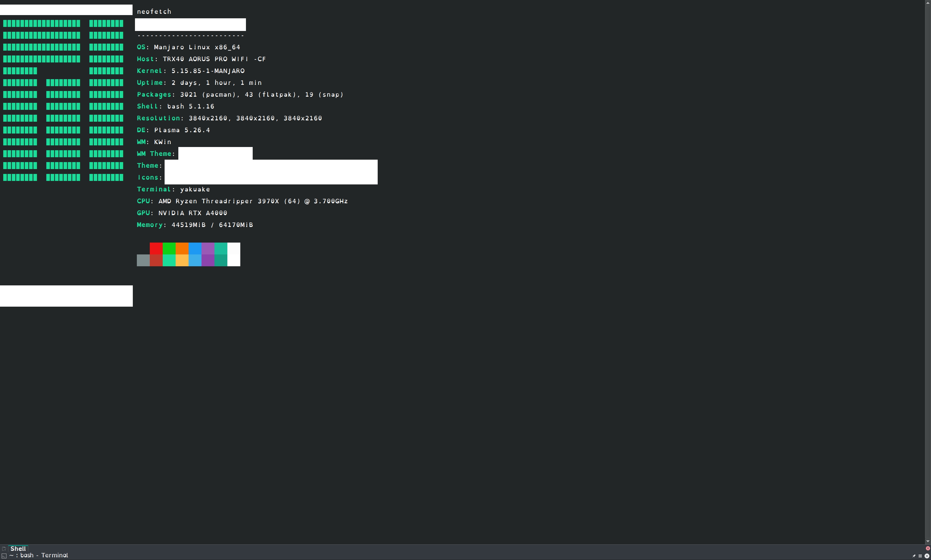
Task: Click the scrollbar up arrow
Action: click(928, 3)
